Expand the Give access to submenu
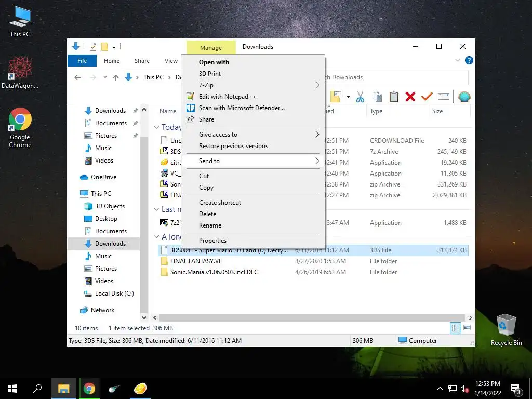The height and width of the screenshot is (399, 532). [252, 135]
